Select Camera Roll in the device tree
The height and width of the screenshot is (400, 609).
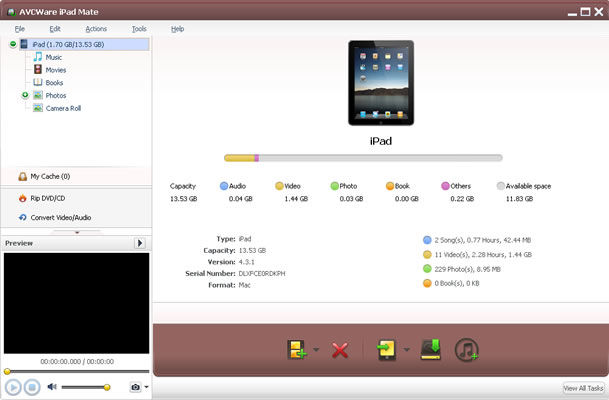pyautogui.click(x=63, y=108)
